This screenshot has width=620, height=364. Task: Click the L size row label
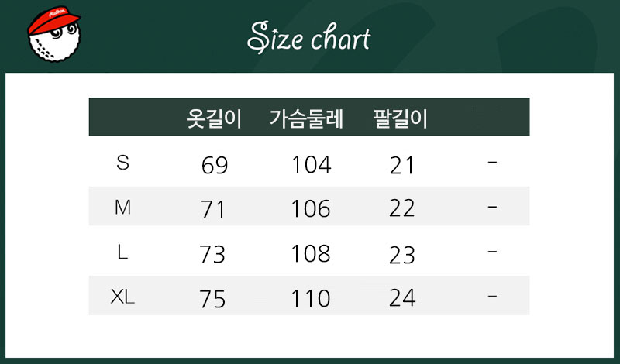[122, 252]
